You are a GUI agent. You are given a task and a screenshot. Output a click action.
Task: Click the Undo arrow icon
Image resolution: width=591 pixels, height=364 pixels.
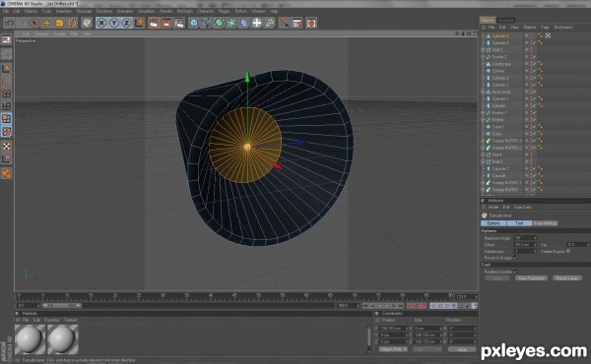click(9, 23)
